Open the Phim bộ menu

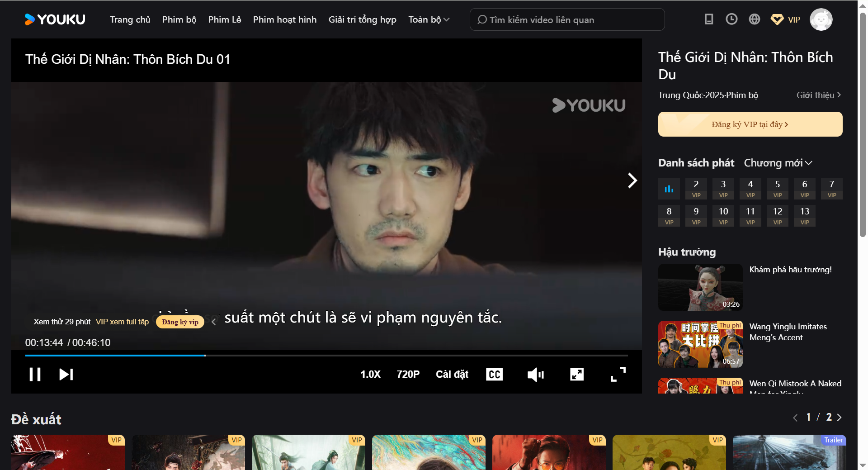pos(179,19)
